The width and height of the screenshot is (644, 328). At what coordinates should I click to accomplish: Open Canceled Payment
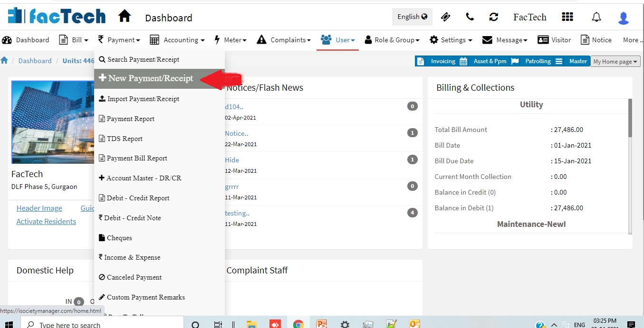[x=159, y=277]
